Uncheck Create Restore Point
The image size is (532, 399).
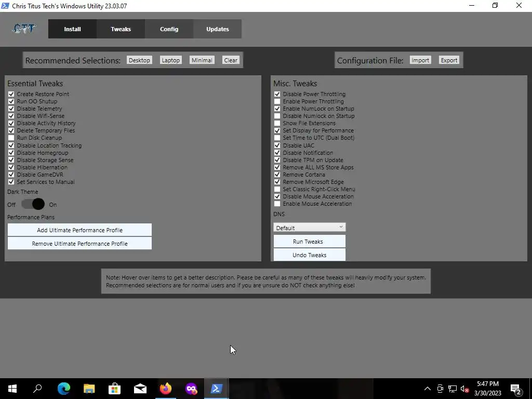tap(11, 94)
